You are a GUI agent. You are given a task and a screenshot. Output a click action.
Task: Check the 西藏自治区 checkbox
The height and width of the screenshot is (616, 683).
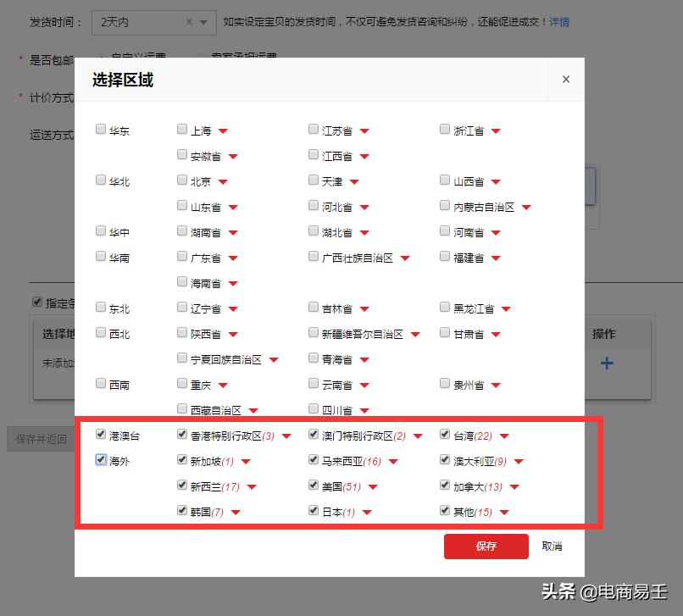click(182, 408)
